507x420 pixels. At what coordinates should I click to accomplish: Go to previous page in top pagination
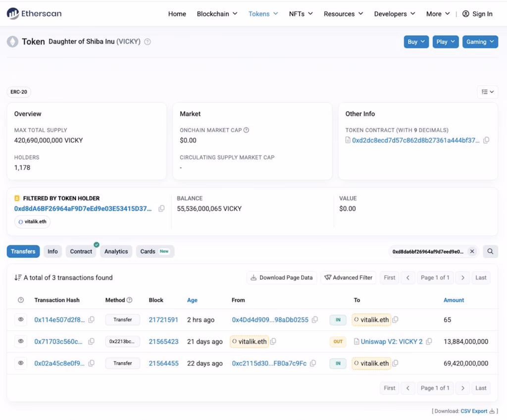pos(408,278)
